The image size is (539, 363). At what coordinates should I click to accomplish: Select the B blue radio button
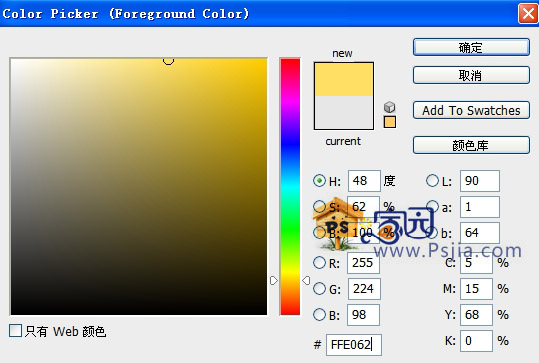click(x=319, y=315)
